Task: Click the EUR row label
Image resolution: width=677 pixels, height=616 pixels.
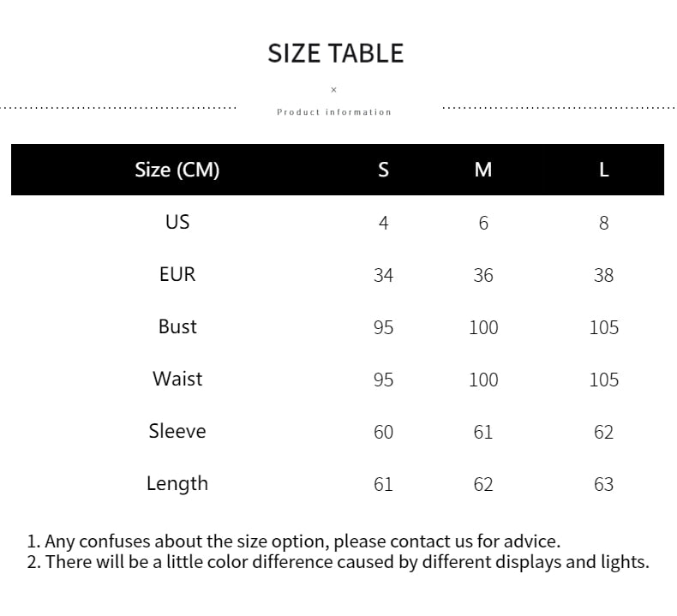Action: pos(177,274)
